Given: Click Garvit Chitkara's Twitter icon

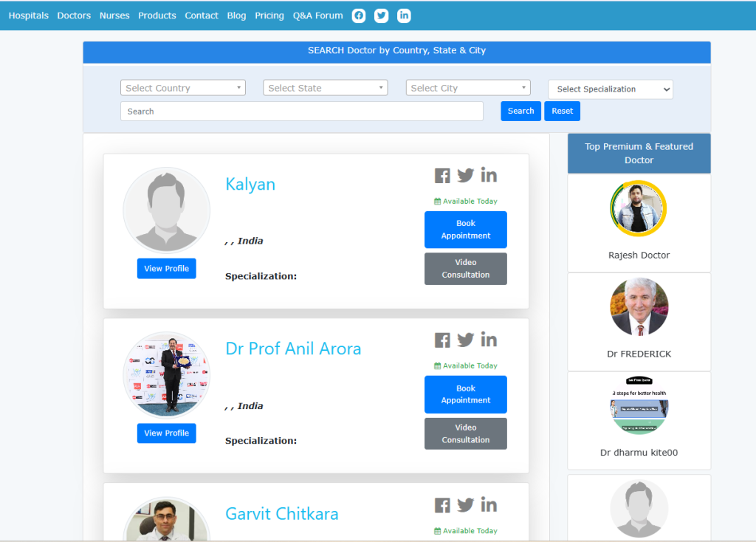Looking at the screenshot, I should click(x=465, y=505).
